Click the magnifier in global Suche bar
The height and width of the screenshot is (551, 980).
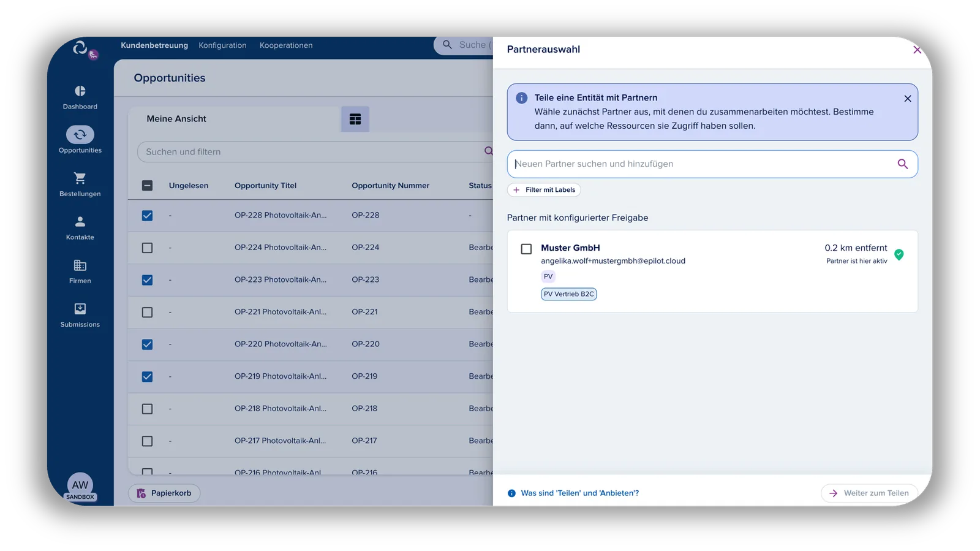(447, 45)
